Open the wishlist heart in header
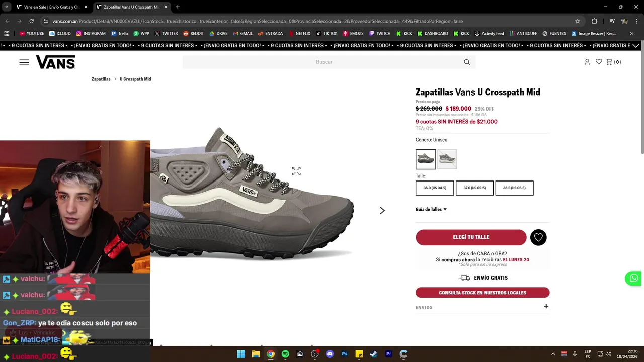 (599, 62)
